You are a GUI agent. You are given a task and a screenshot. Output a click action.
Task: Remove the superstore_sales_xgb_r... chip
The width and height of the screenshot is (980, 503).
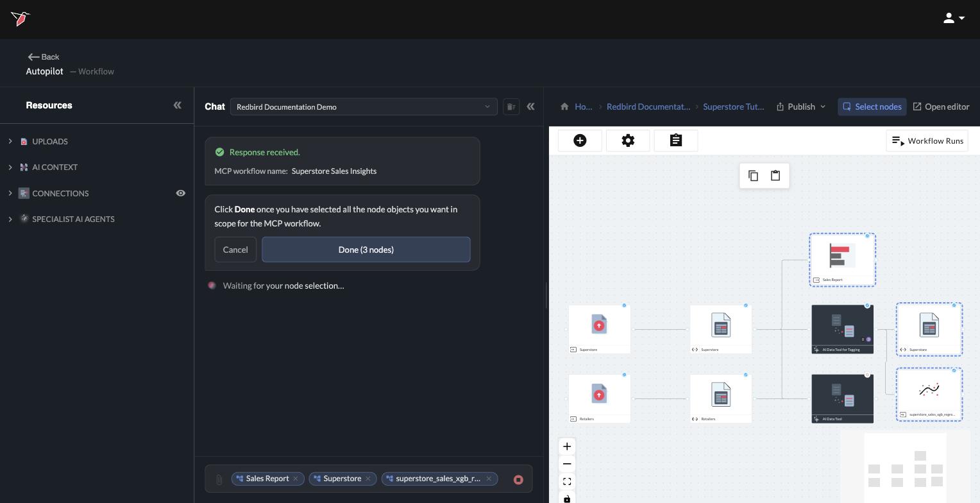pos(489,479)
